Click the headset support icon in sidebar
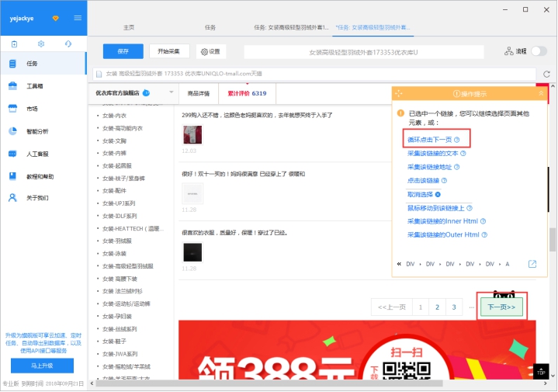The width and height of the screenshot is (558, 392). tap(68, 43)
